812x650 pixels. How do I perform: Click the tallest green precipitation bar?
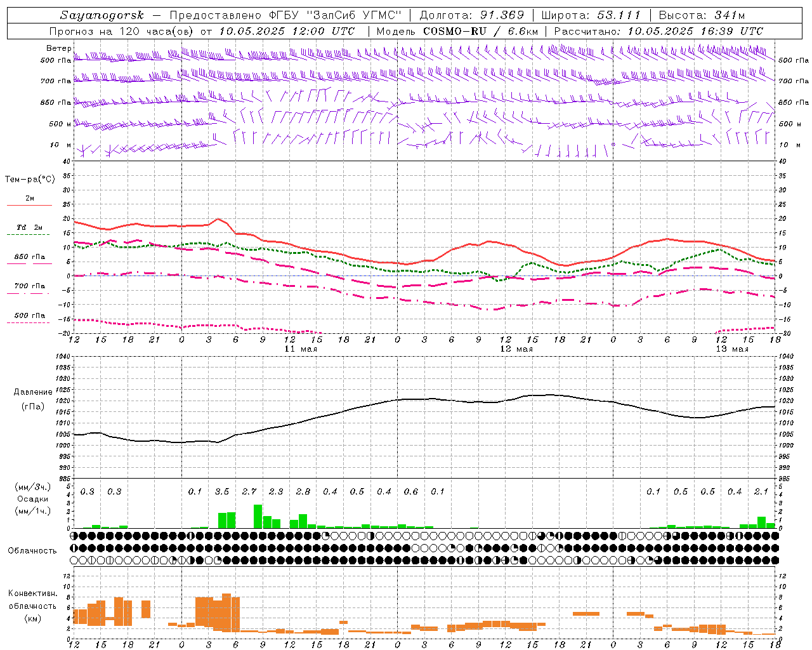258,517
